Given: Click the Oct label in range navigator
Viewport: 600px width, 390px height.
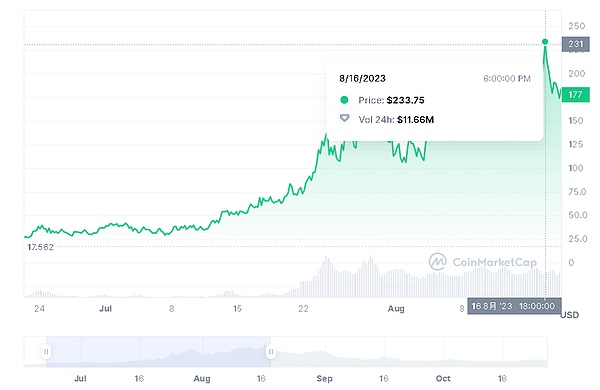Looking at the screenshot, I should (x=443, y=379).
